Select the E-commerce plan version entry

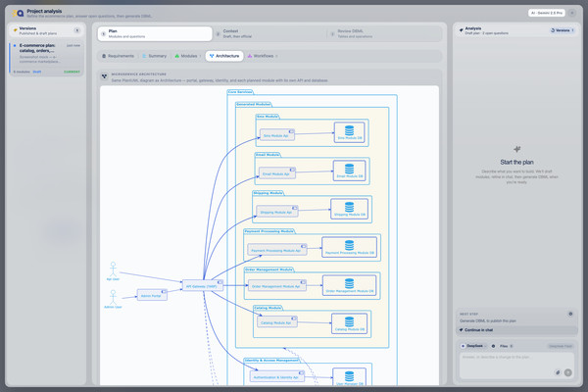(x=46, y=58)
